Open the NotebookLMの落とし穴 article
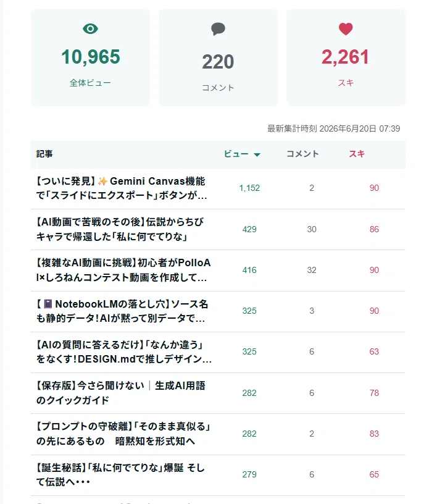 pyautogui.click(x=122, y=311)
